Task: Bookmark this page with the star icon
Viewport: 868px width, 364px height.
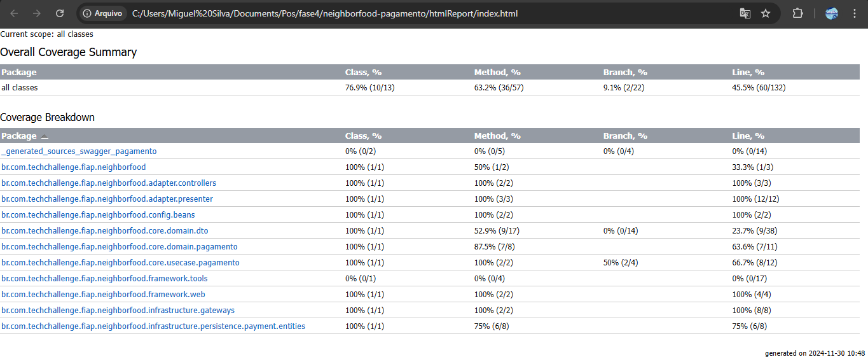Action: pyautogui.click(x=766, y=13)
